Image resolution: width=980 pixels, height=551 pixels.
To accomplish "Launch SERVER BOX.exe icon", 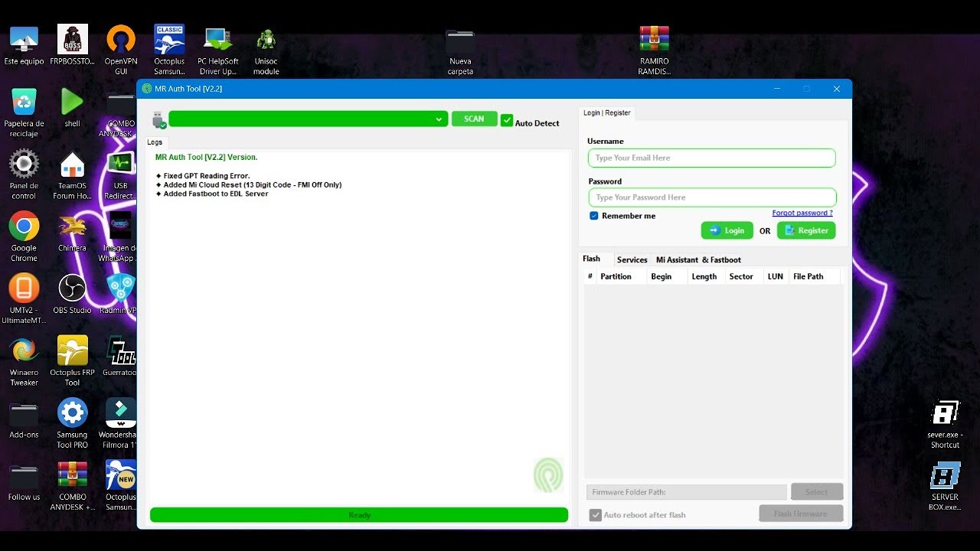I will 945,485.
